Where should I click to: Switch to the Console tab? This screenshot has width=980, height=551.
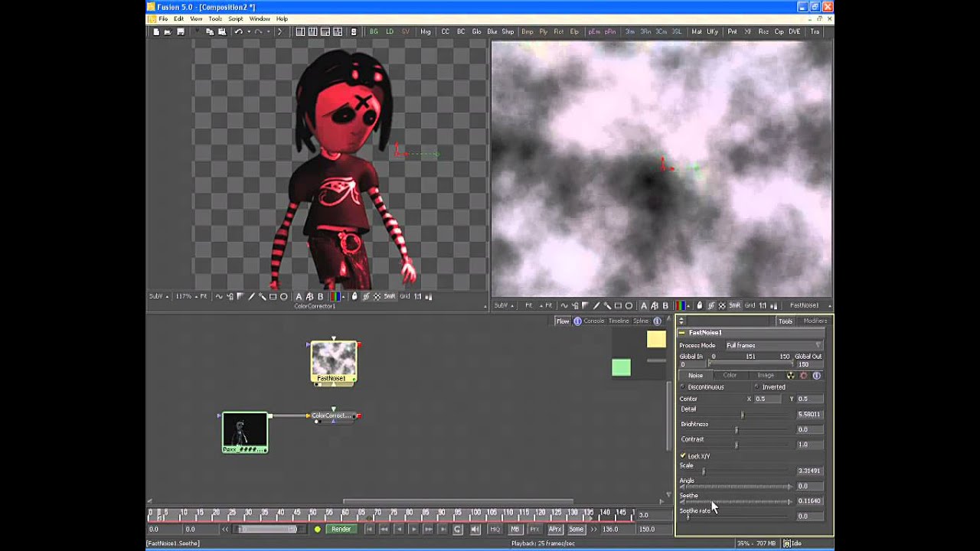point(594,321)
